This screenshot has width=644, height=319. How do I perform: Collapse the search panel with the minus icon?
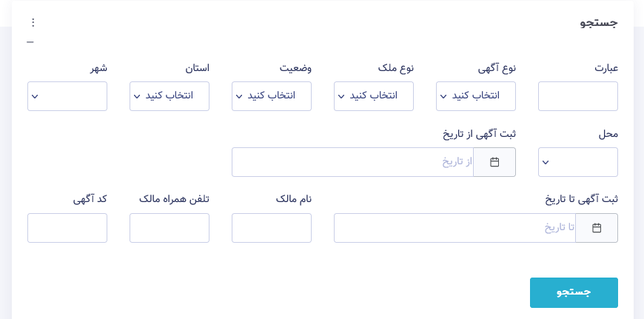click(x=30, y=42)
